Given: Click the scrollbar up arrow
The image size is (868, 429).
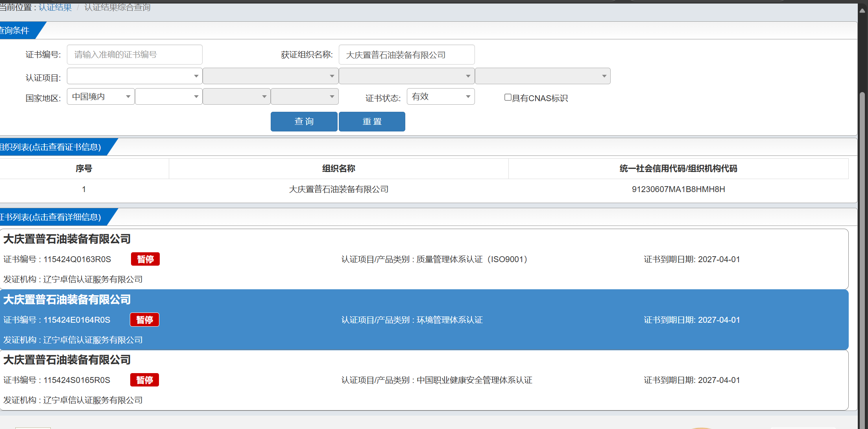Looking at the screenshot, I should [x=862, y=11].
